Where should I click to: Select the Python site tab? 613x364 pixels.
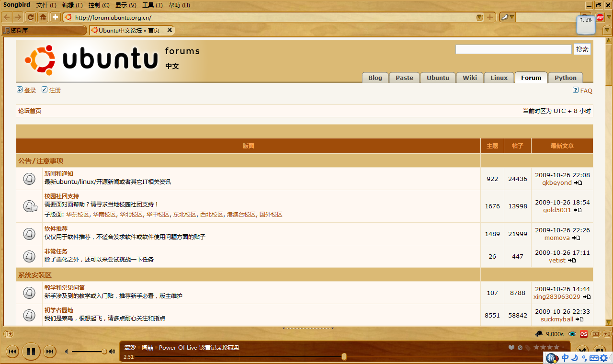(x=566, y=78)
